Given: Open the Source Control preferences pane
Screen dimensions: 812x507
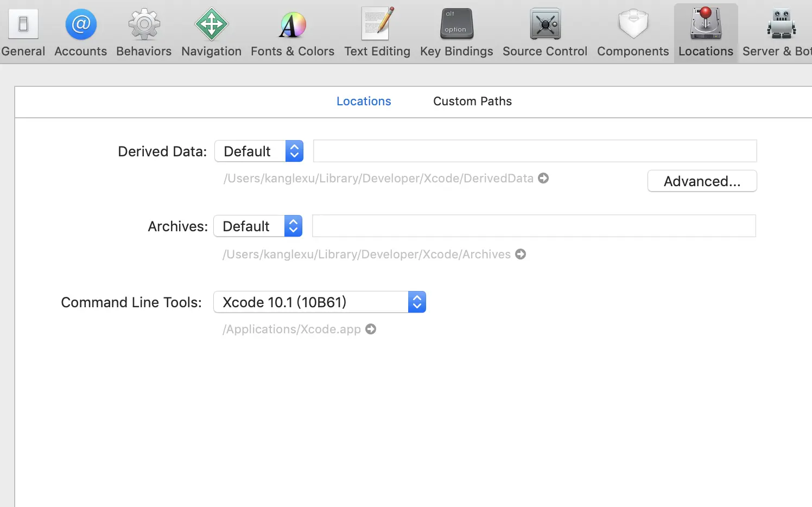Looking at the screenshot, I should click(x=545, y=33).
